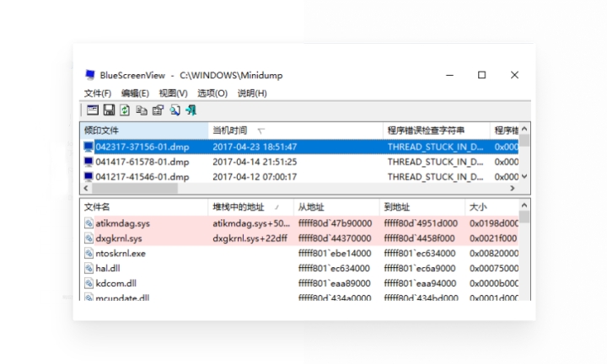Screen dimensions: 607x364
Task: Minimize the BlueScreenView window
Action: click(x=449, y=75)
